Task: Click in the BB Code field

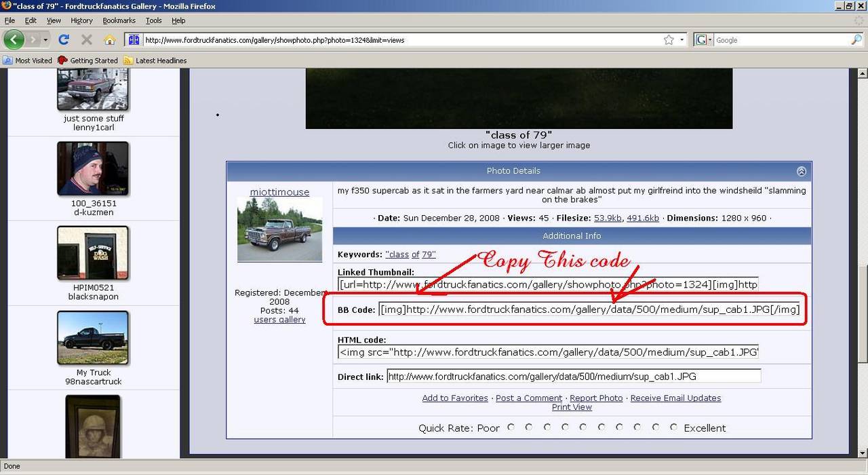Action: 590,309
